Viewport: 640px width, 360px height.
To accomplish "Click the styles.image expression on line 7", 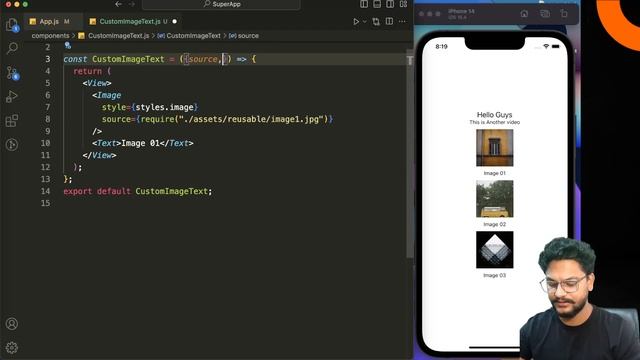I will tap(164, 107).
